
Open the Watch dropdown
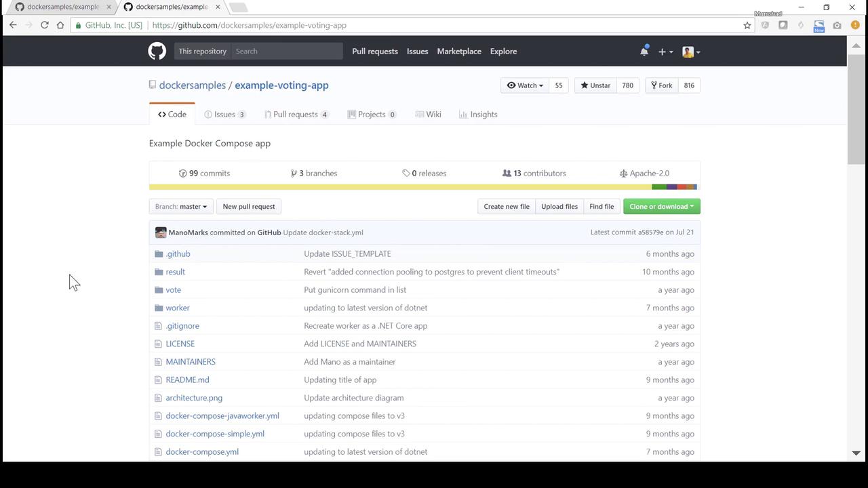coord(525,85)
